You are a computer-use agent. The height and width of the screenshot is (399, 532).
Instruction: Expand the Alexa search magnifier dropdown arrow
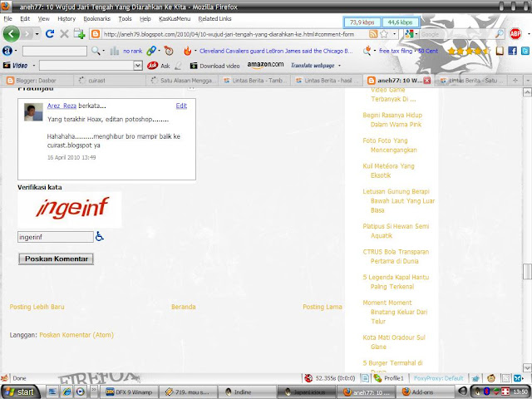(103, 51)
